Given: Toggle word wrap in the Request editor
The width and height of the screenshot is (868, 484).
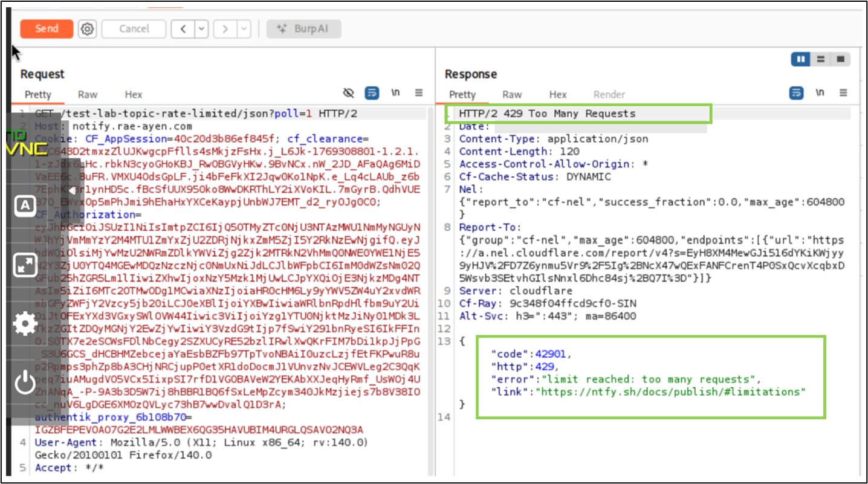Looking at the screenshot, I should pos(372,92).
